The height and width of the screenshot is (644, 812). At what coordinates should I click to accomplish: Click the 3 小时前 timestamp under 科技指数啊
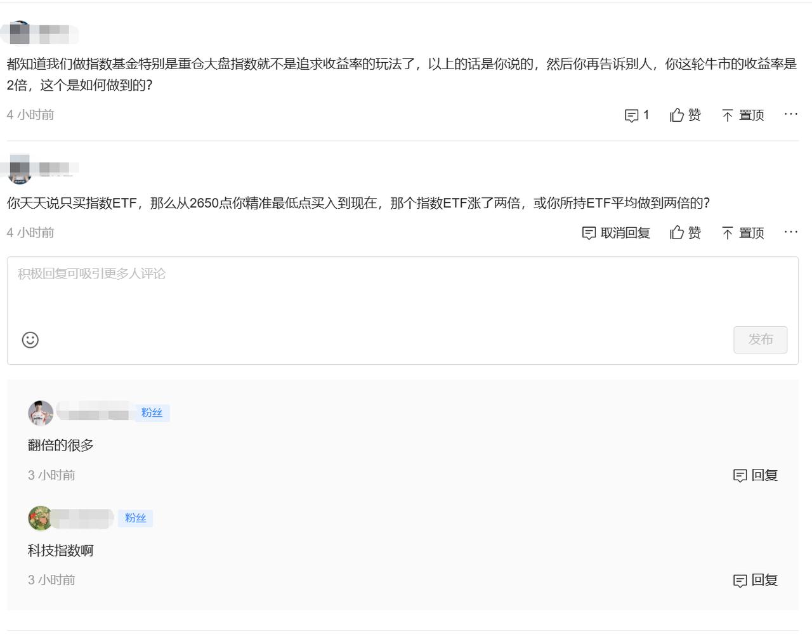click(x=51, y=580)
